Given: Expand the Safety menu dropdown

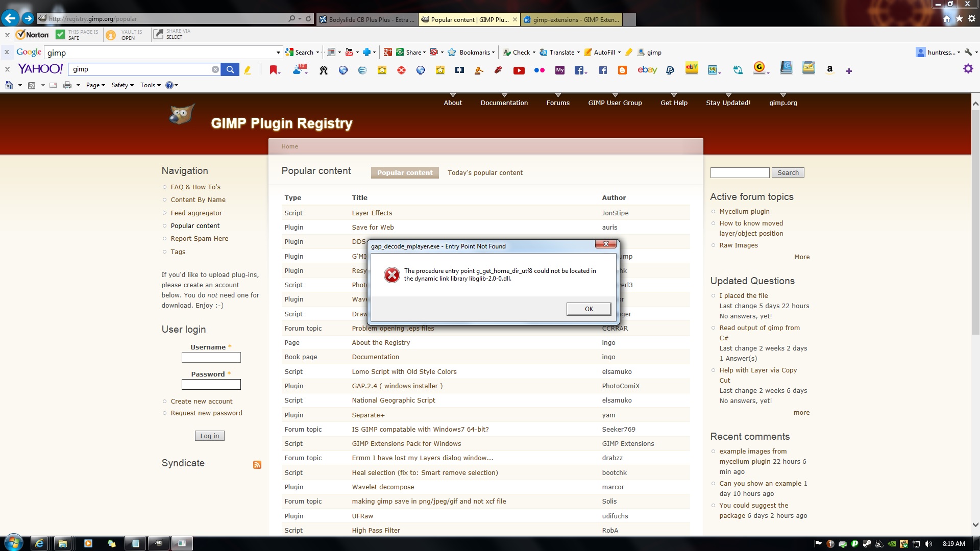Looking at the screenshot, I should click(122, 85).
